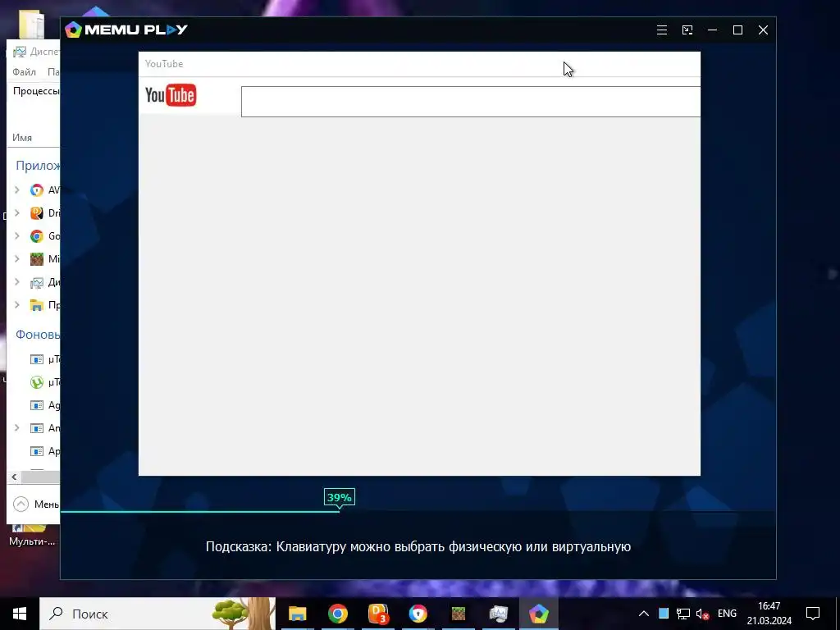Click the keyboard hint text below progress bar
This screenshot has width=840, height=630.
[x=418, y=546]
